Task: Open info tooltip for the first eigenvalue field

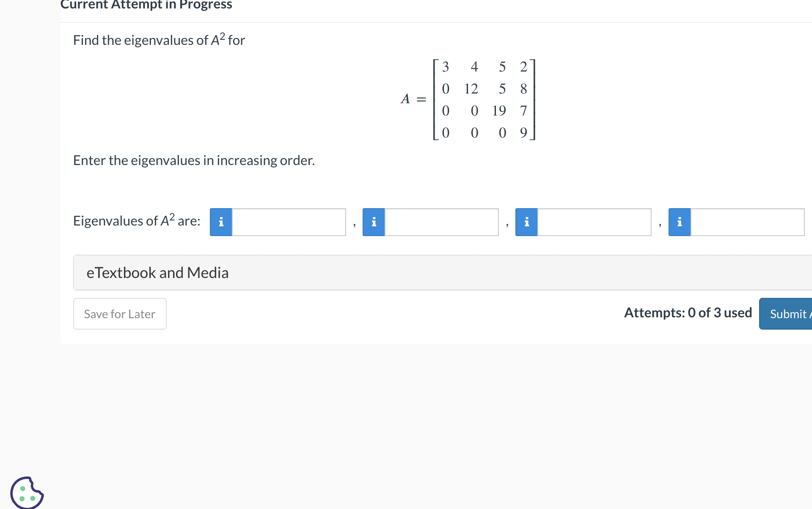Action: pos(220,222)
